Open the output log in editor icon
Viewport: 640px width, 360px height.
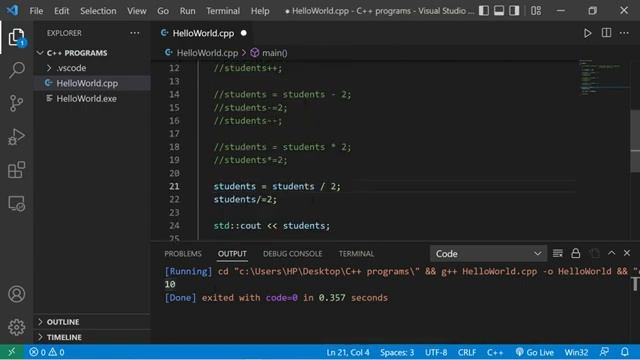click(594, 253)
